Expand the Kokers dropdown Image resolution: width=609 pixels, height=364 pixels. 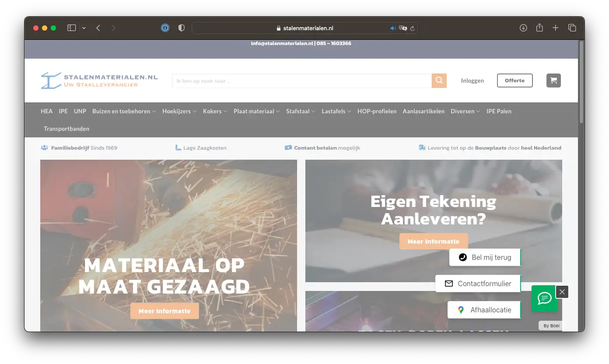pos(215,111)
